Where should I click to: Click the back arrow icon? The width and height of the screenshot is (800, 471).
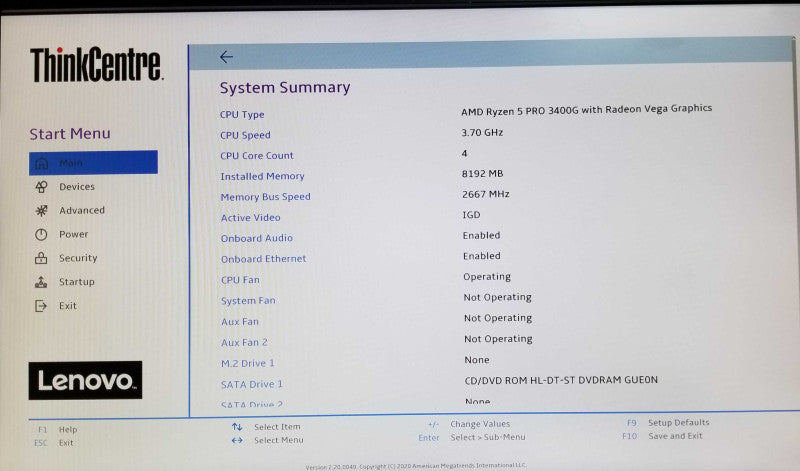point(226,57)
